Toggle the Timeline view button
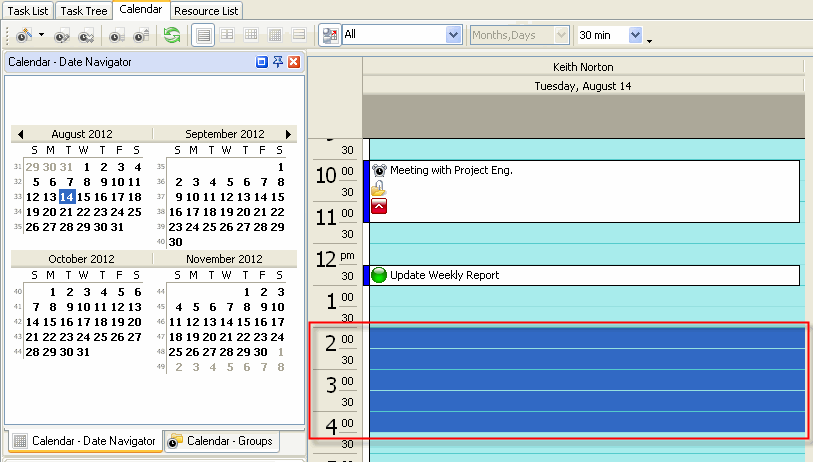The image size is (813, 462). pyautogui.click(x=298, y=35)
